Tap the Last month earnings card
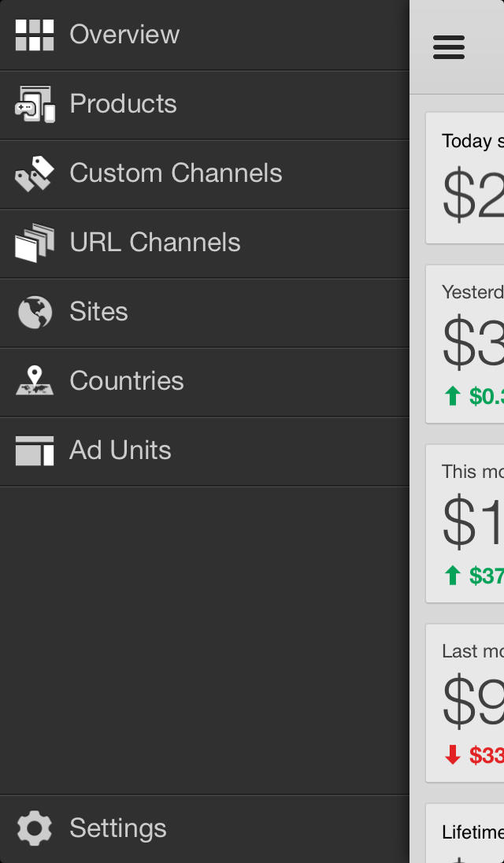 [466, 702]
